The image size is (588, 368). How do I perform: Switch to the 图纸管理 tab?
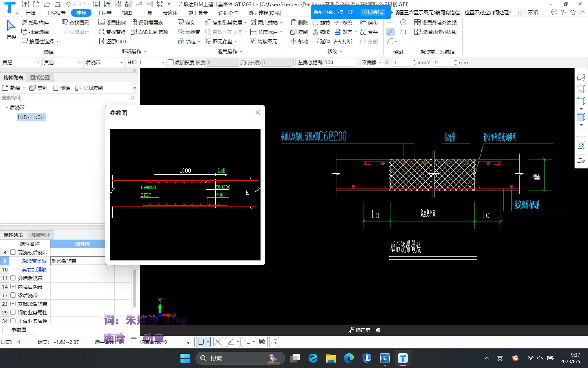point(40,78)
